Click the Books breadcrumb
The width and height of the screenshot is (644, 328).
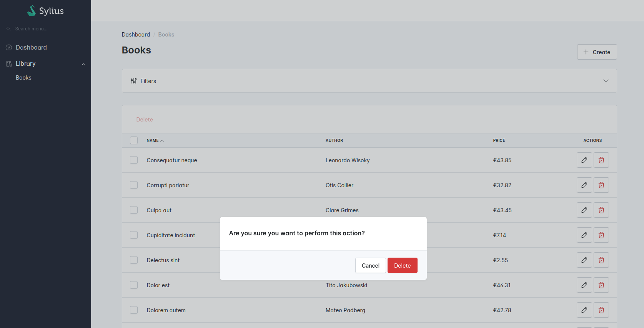(166, 35)
